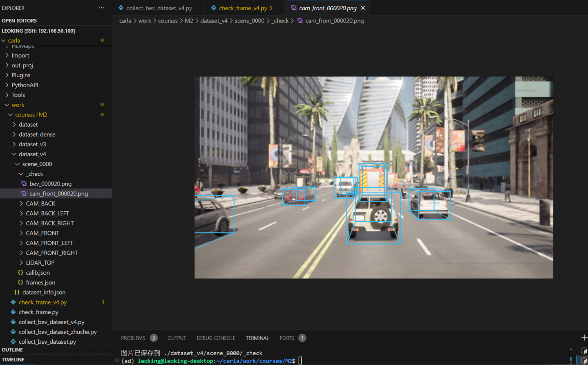The height and width of the screenshot is (365, 588).
Task: Click 'courses' in the breadcrumb path
Action: tap(168, 20)
